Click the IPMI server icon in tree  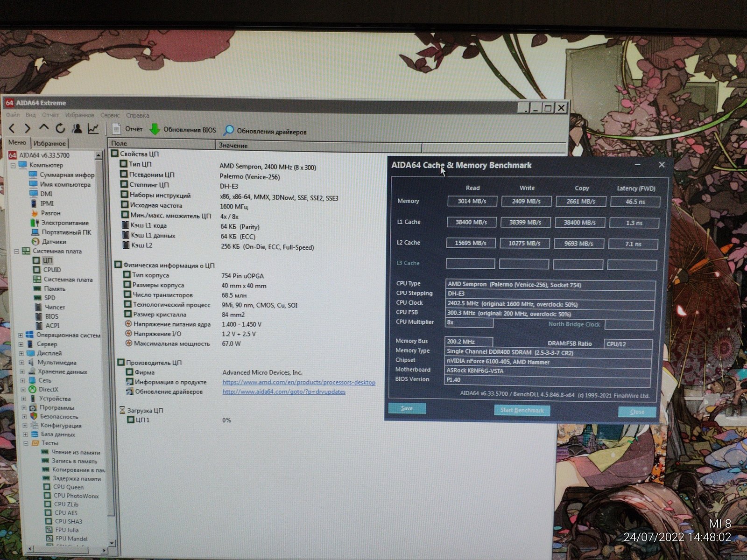(x=34, y=203)
